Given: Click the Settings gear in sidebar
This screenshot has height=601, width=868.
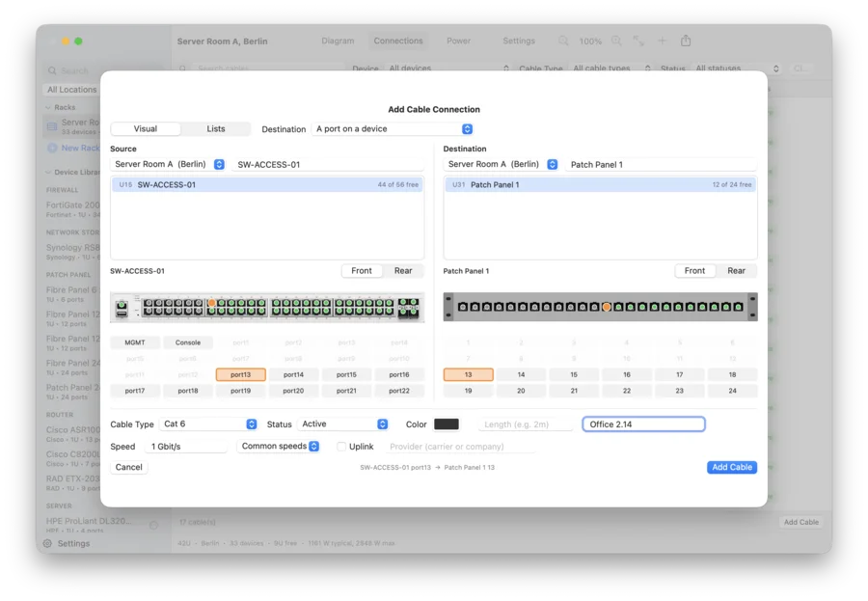Looking at the screenshot, I should tap(47, 543).
